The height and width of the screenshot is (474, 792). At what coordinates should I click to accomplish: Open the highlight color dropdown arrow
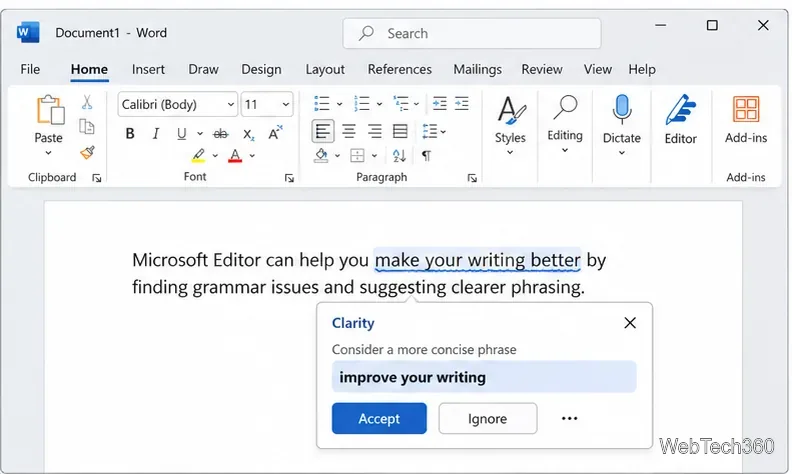click(x=215, y=156)
